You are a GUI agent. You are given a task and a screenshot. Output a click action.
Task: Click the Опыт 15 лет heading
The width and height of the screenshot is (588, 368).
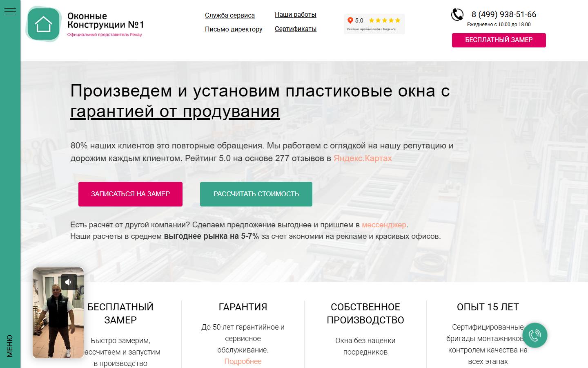tap(488, 307)
